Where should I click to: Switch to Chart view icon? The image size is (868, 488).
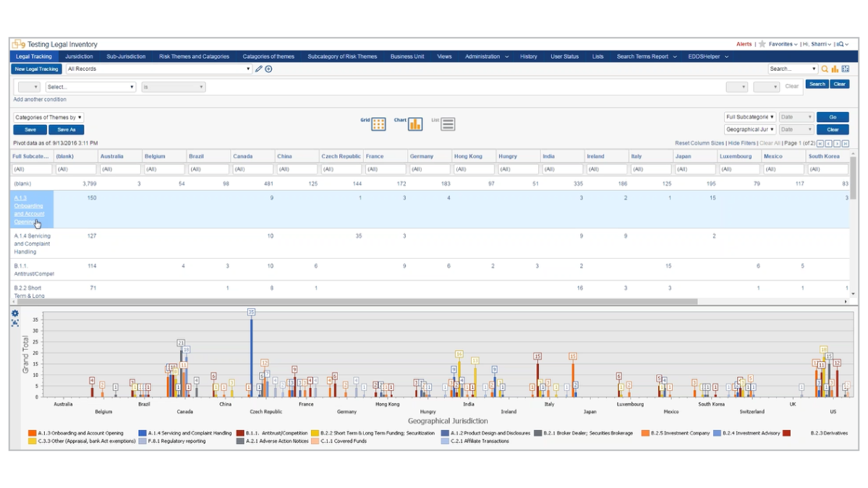tap(415, 124)
